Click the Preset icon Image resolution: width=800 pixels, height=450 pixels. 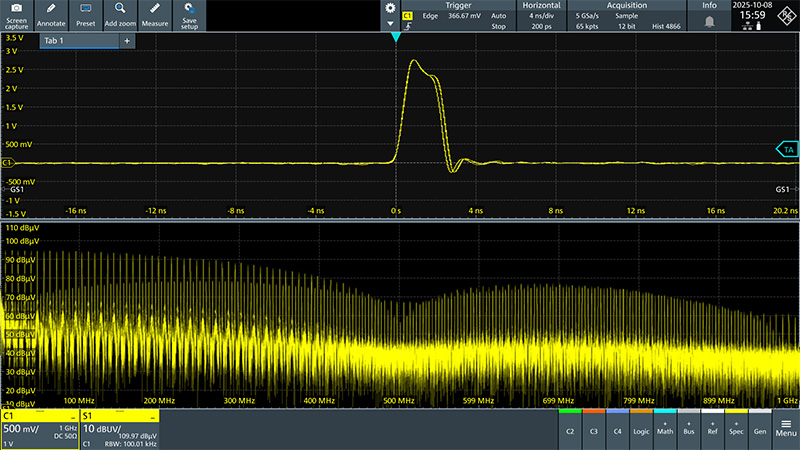tap(86, 14)
